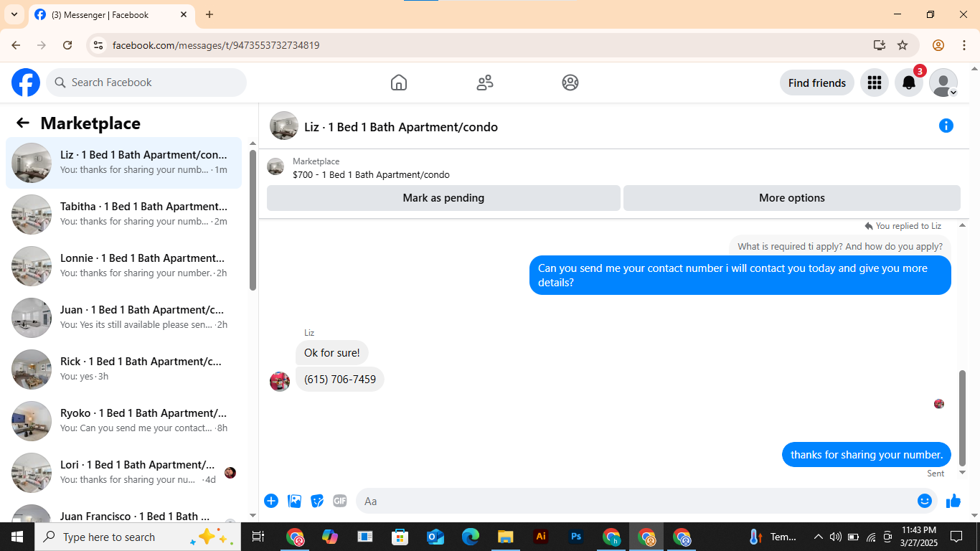
Task: Open the account profile menu
Action: 943,83
